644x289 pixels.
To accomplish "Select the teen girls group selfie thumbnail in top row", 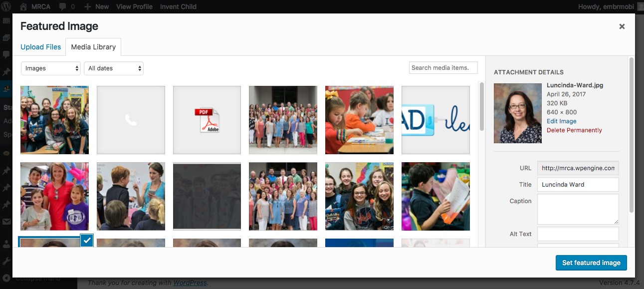I will 54,120.
